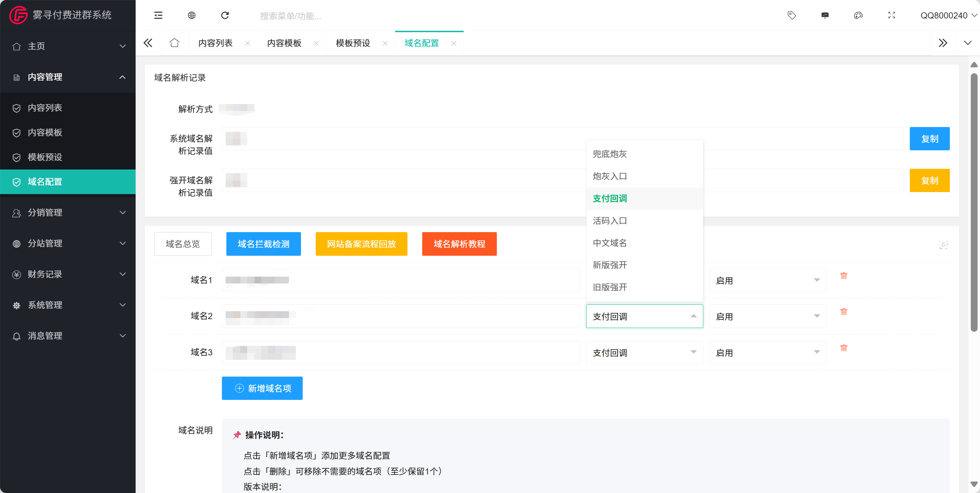Screen dimensions: 980x493
Task: Select 活码入口 from dropdown list
Action: click(x=644, y=221)
